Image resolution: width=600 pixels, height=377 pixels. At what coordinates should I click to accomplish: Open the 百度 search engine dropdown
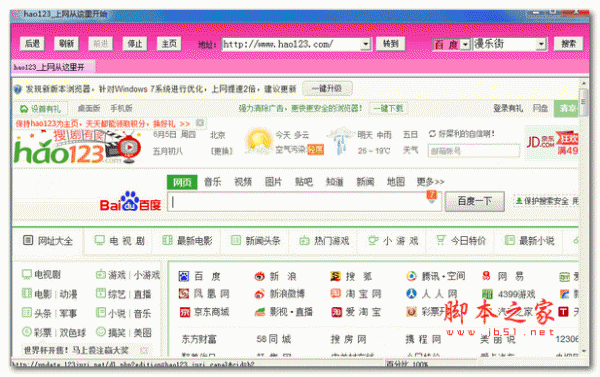(465, 44)
